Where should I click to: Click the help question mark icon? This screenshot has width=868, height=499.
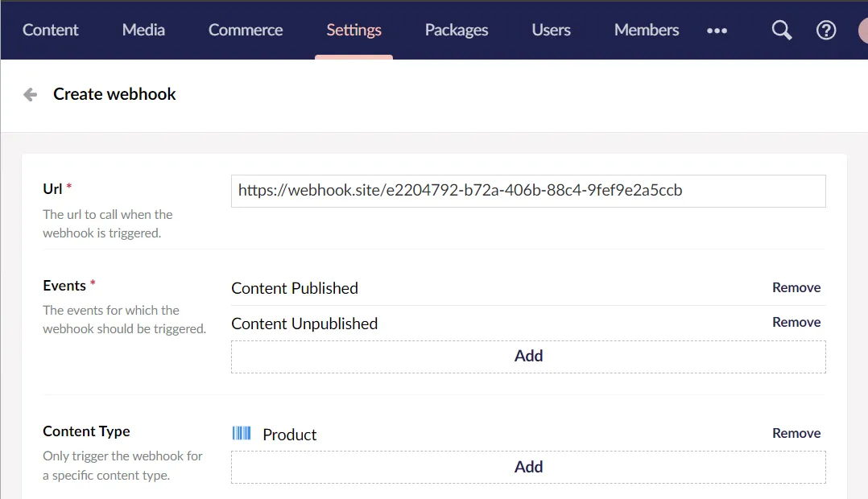[826, 31]
